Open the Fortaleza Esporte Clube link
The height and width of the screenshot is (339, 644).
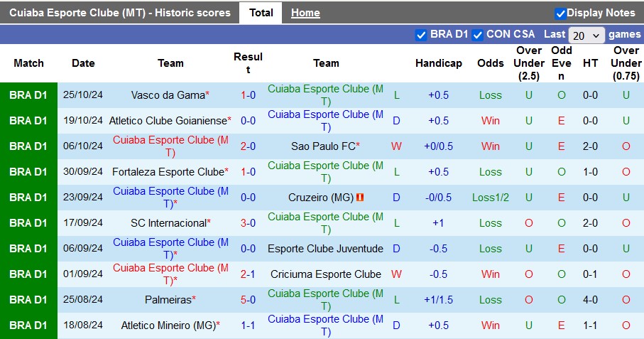[x=168, y=172]
